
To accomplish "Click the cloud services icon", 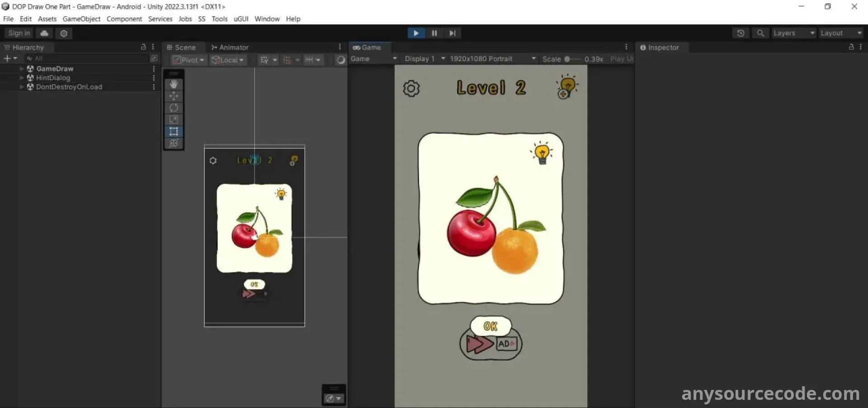I will (44, 33).
